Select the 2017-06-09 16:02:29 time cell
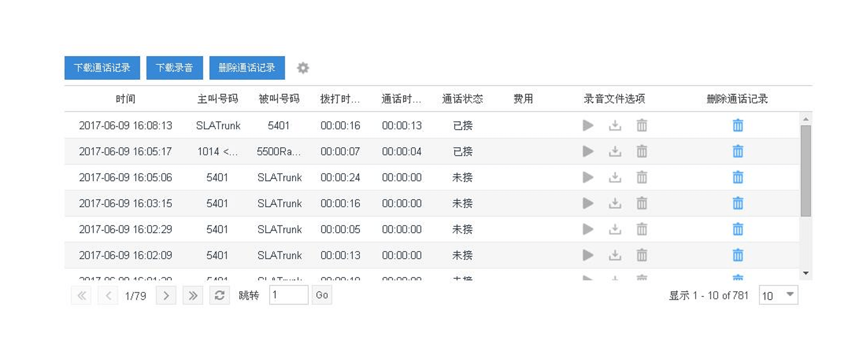Image resolution: width=868 pixels, height=354 pixels. tap(125, 229)
